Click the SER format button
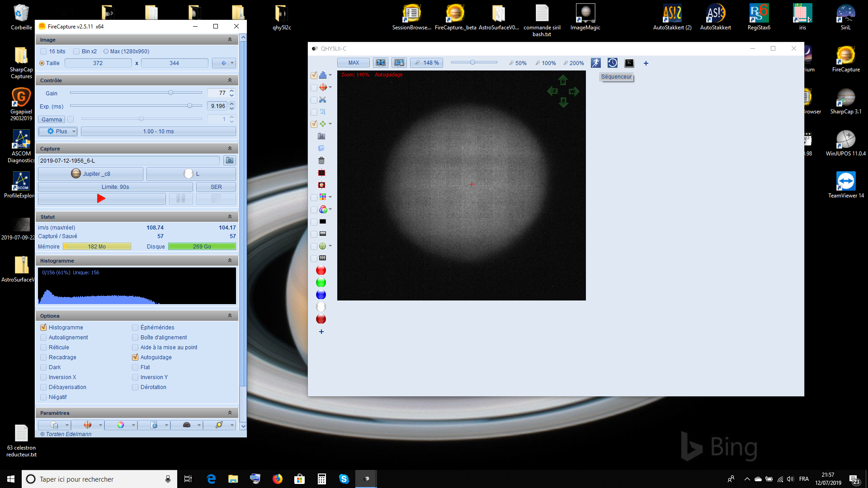This screenshot has width=868, height=488. click(x=216, y=187)
